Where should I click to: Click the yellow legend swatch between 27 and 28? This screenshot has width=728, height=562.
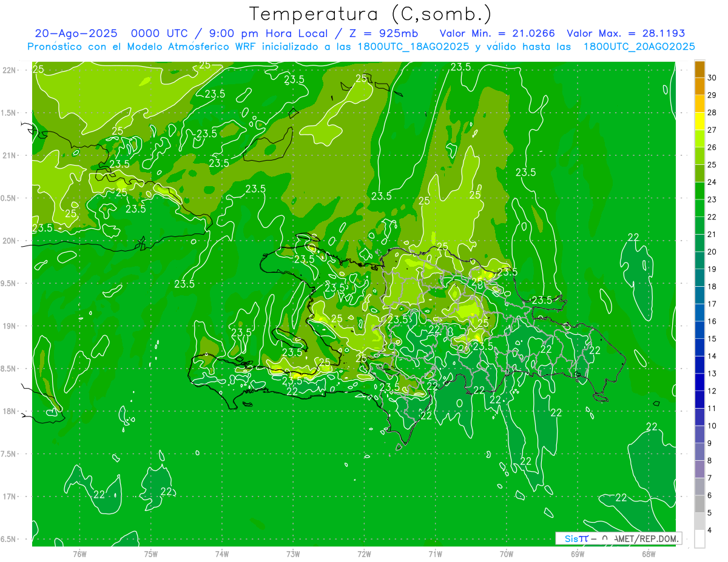699,121
